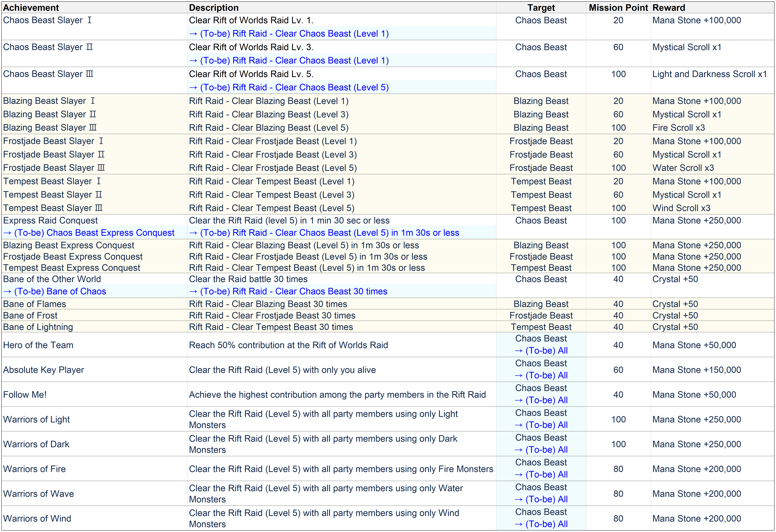Screen dimensions: 776x532
Task: Click 'Mana Stone +200,000' in Warriors of Wave row
Action: [x=697, y=494]
